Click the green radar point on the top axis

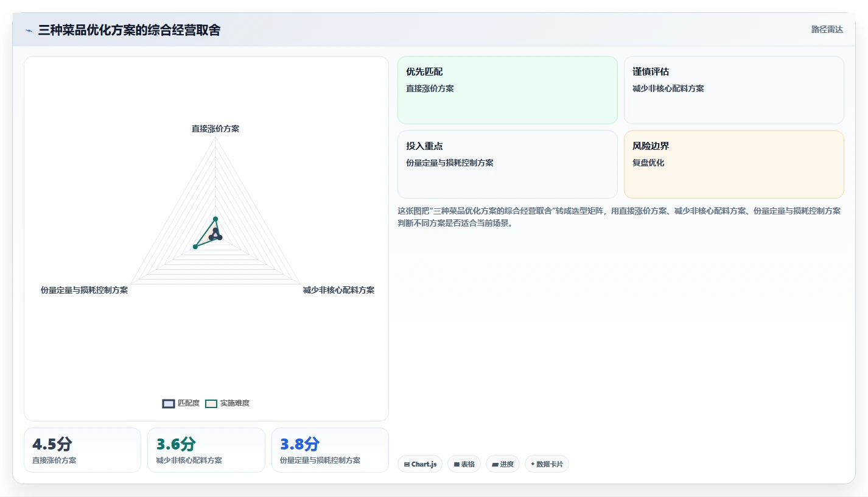[x=215, y=219]
